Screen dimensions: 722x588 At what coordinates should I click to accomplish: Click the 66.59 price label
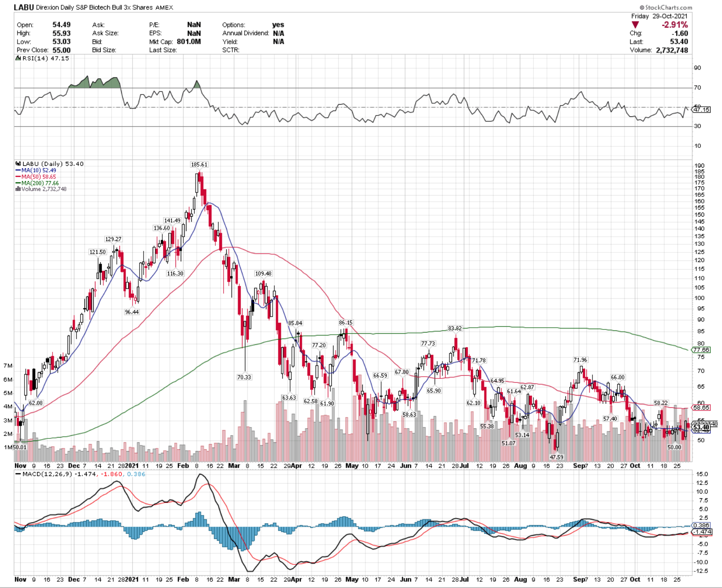pyautogui.click(x=380, y=375)
